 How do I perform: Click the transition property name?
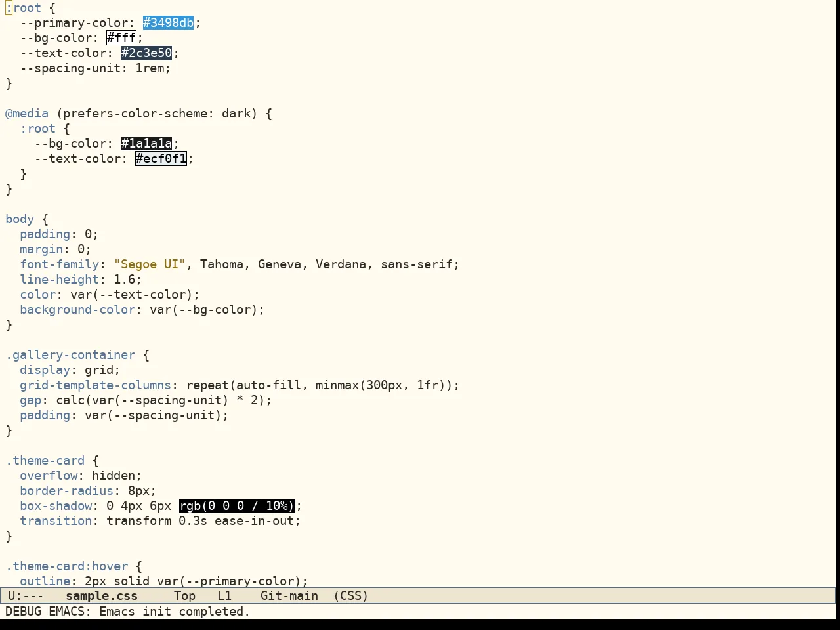[56, 521]
